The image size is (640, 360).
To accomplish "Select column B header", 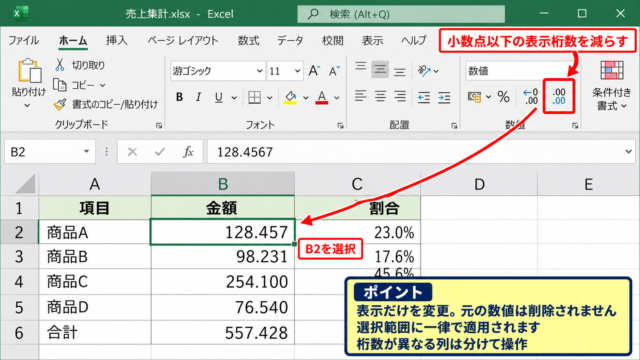I will point(223,184).
